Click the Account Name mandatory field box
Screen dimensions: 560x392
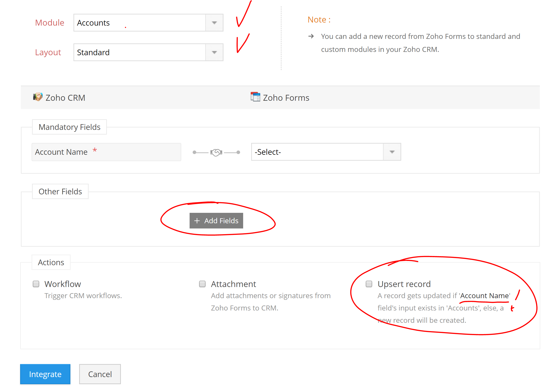(106, 152)
